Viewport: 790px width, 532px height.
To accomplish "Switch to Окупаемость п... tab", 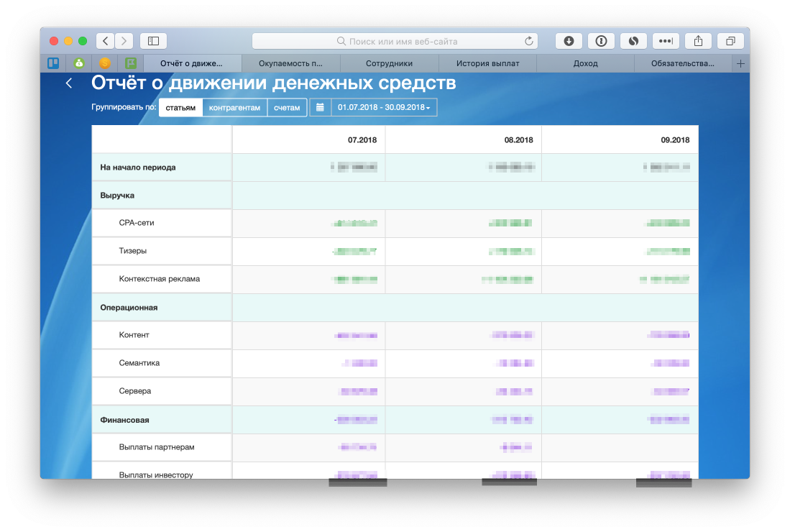I will click(290, 63).
